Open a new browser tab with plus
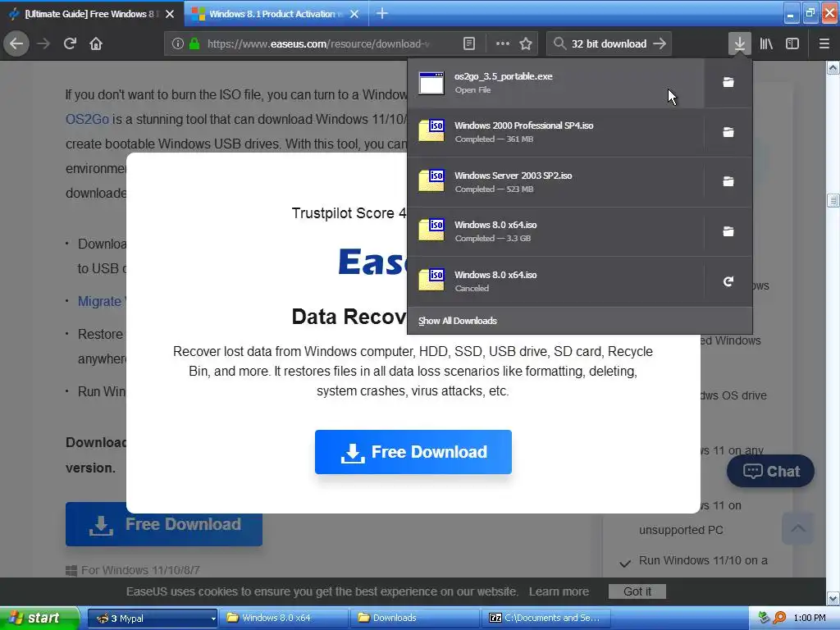 click(382, 13)
